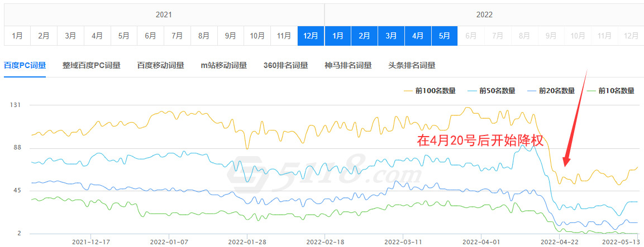
Task: Select 1月 under year 2022
Action: pyautogui.click(x=337, y=36)
